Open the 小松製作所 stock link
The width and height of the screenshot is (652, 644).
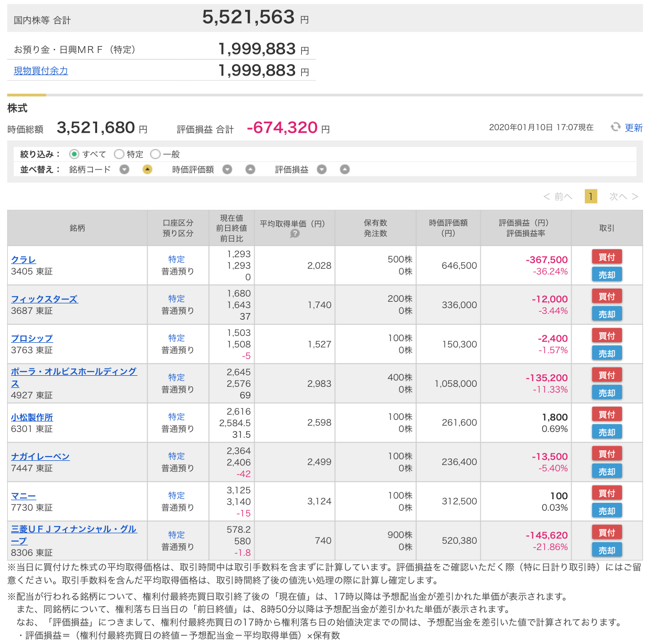pos(32,417)
